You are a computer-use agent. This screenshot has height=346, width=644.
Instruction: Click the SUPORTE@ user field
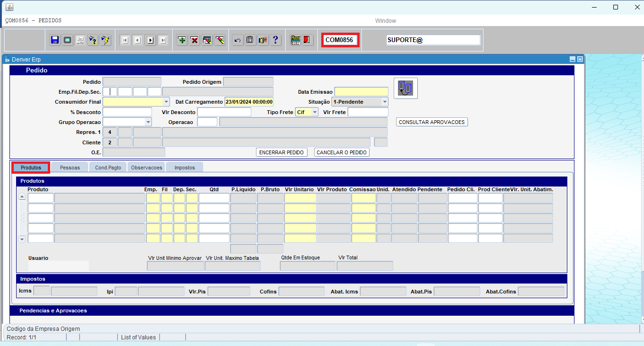click(x=433, y=40)
